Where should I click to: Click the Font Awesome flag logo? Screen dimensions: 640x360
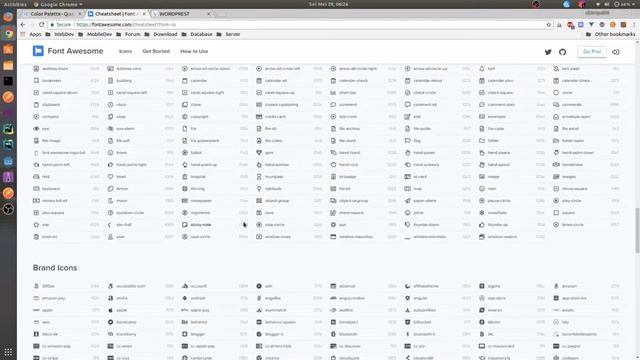pyautogui.click(x=38, y=51)
